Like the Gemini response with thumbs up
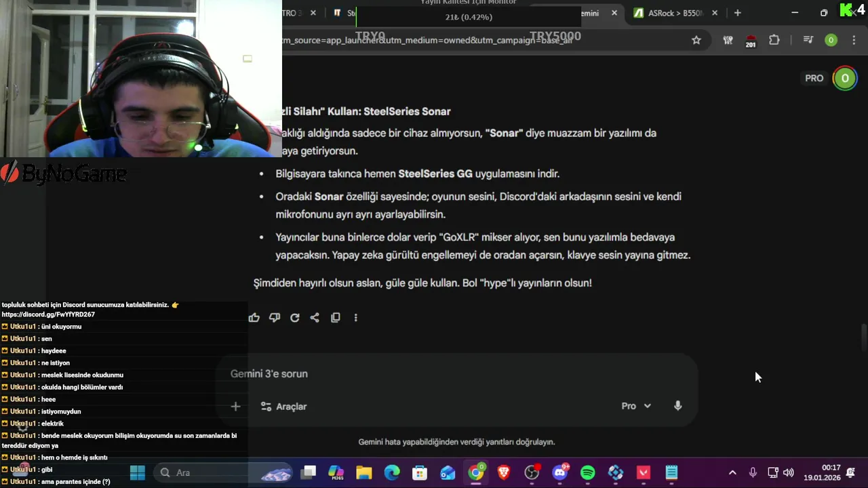The height and width of the screenshot is (488, 868). pos(254,317)
